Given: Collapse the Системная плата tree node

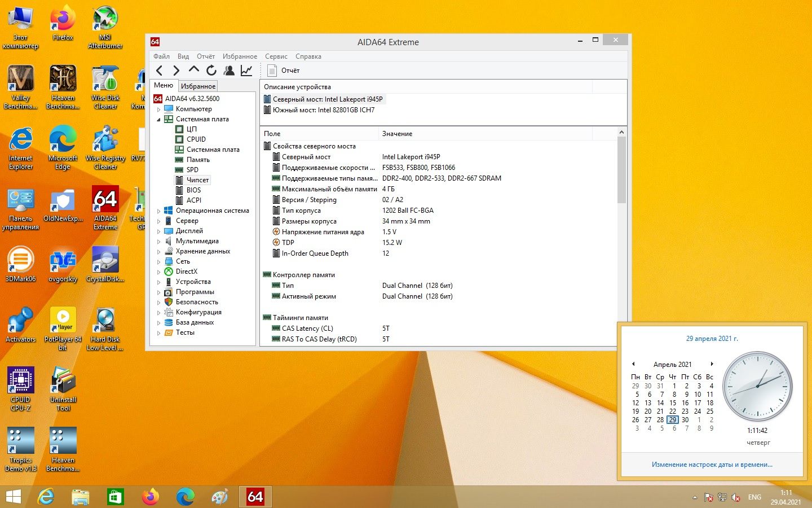Looking at the screenshot, I should (158, 120).
